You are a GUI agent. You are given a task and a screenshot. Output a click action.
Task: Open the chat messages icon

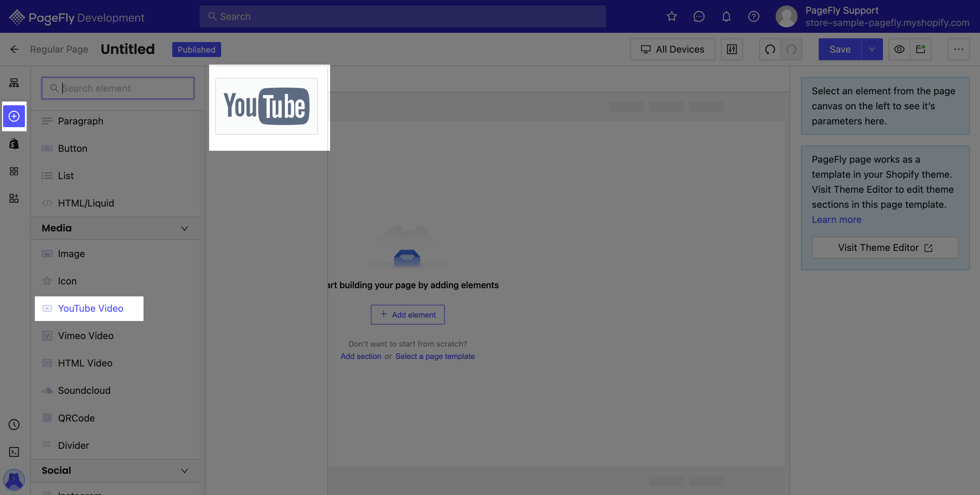(x=699, y=16)
